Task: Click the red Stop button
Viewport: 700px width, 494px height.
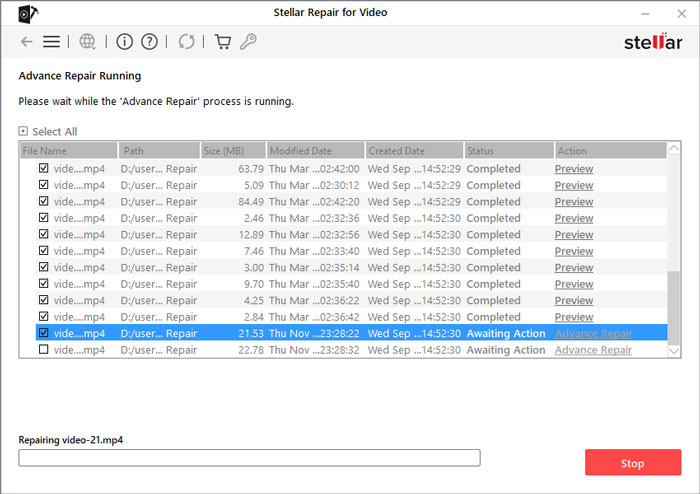Action: (633, 462)
